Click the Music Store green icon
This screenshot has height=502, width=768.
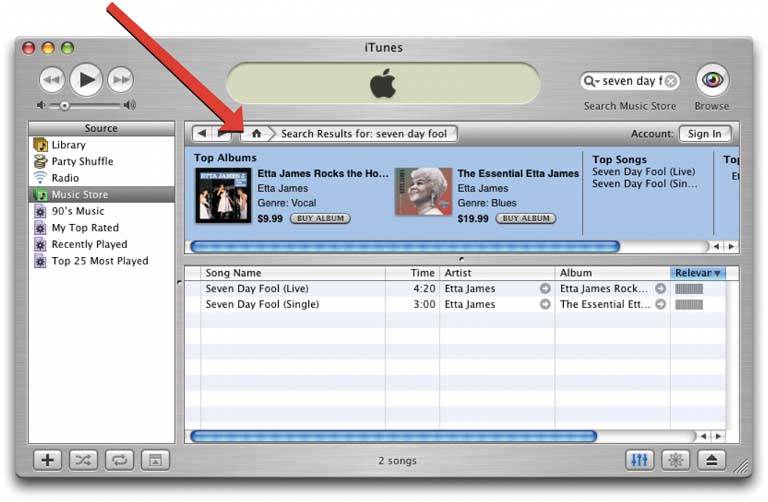pyautogui.click(x=40, y=195)
